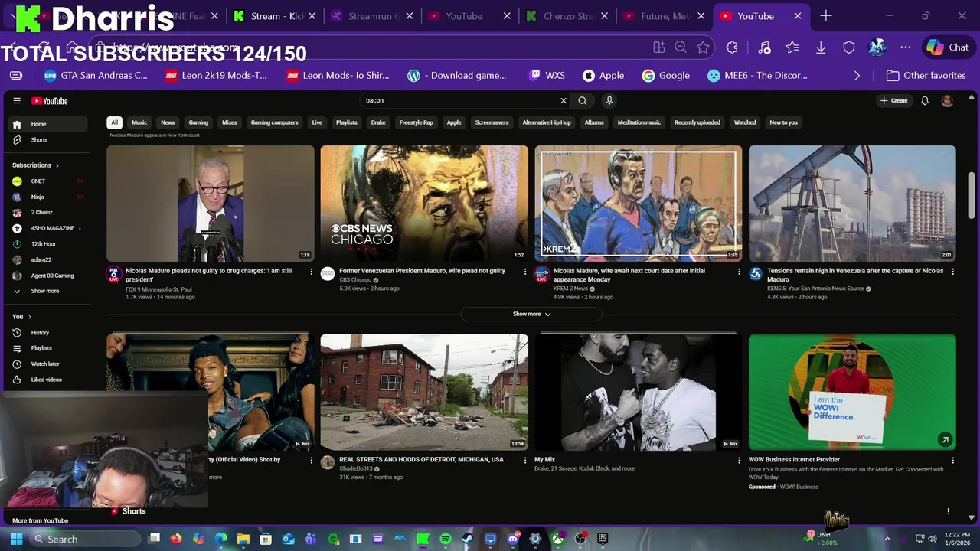Show hidden system tray icons

(x=887, y=539)
